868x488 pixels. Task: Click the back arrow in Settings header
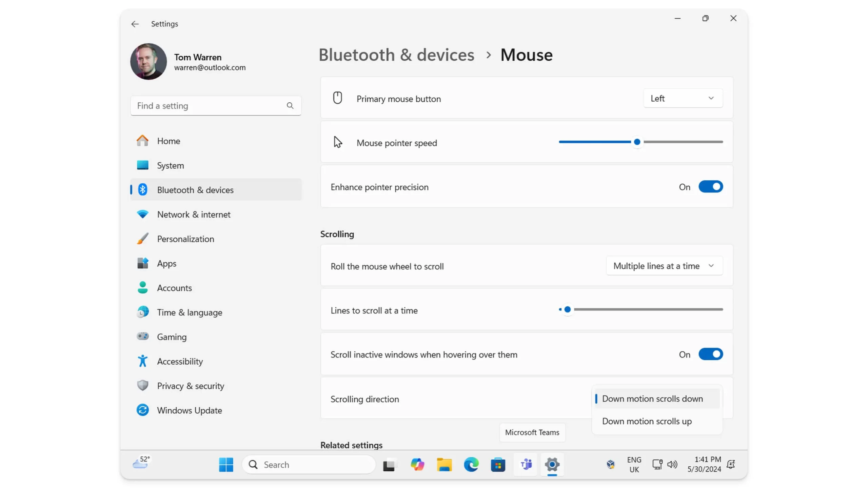coord(135,24)
